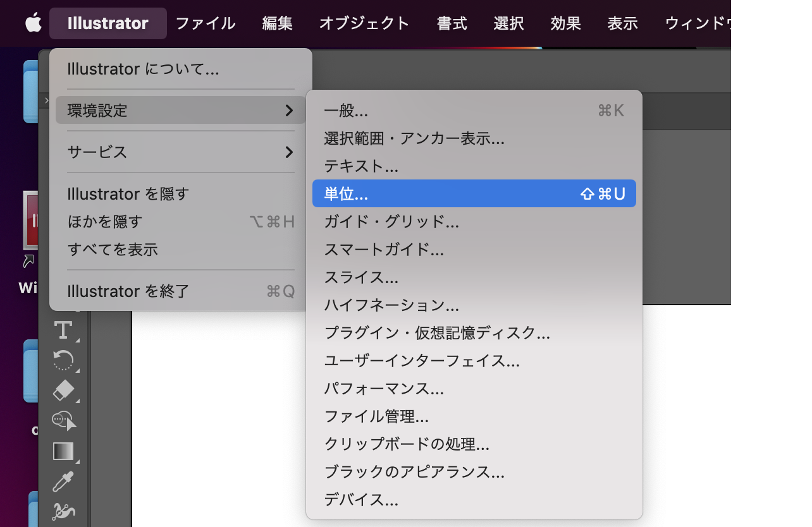This screenshot has height=527, width=812.
Task: Select the Rotate tool
Action: pyautogui.click(x=63, y=360)
